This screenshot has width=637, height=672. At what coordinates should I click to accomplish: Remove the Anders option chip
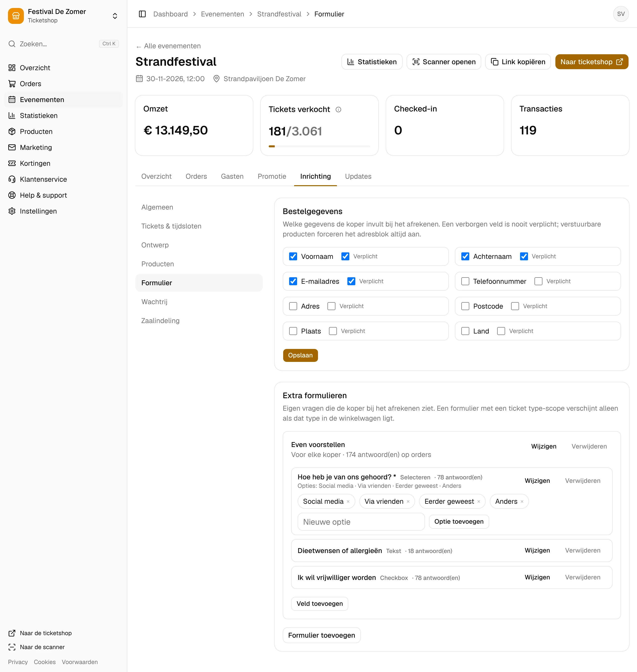coord(522,502)
